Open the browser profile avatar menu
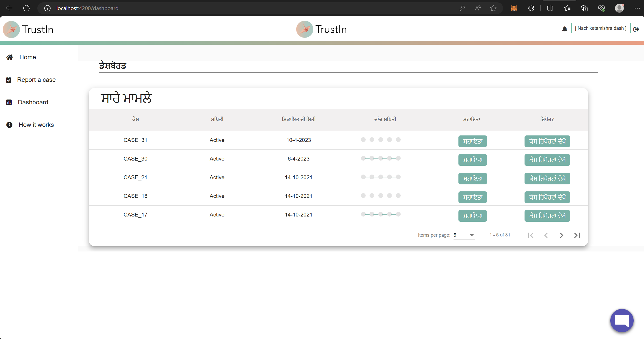 pos(619,8)
